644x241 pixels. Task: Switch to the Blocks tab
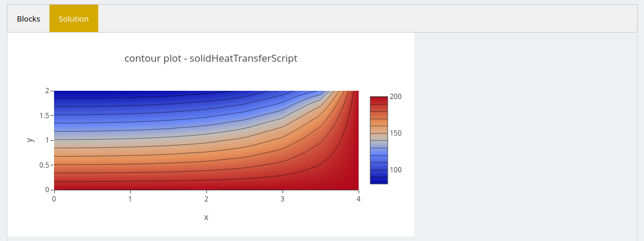28,19
